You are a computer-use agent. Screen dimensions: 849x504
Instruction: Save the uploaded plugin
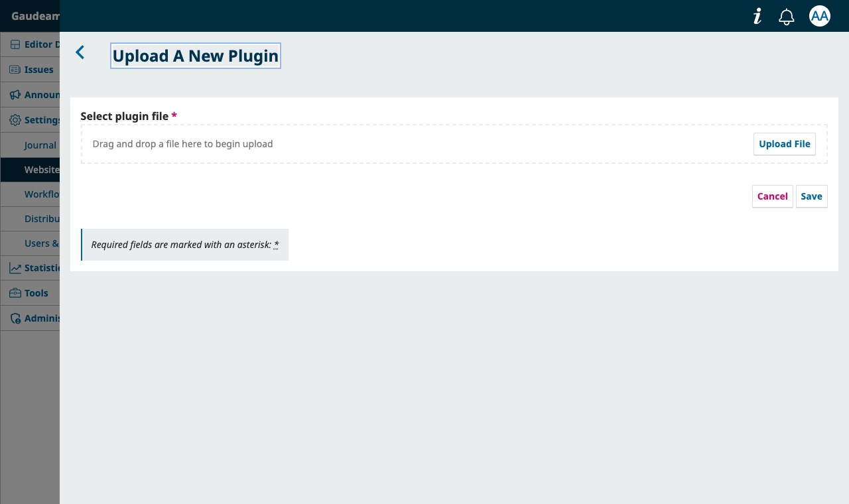pyautogui.click(x=812, y=196)
